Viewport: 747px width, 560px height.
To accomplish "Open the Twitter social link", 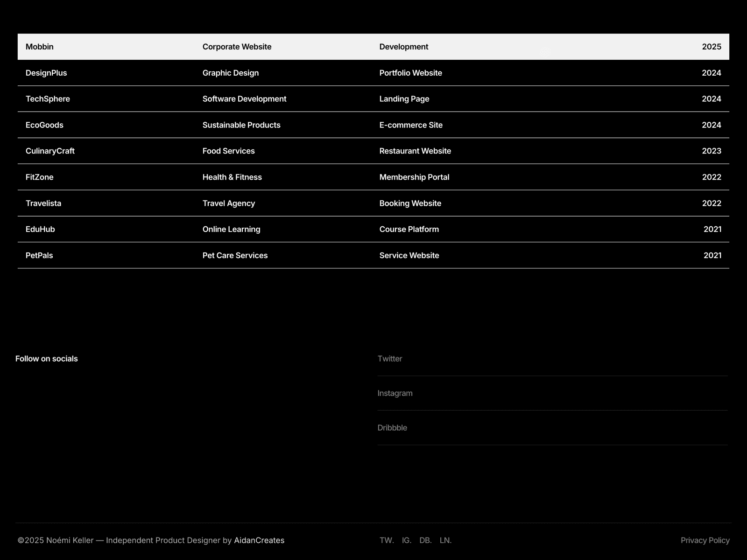I will (390, 359).
